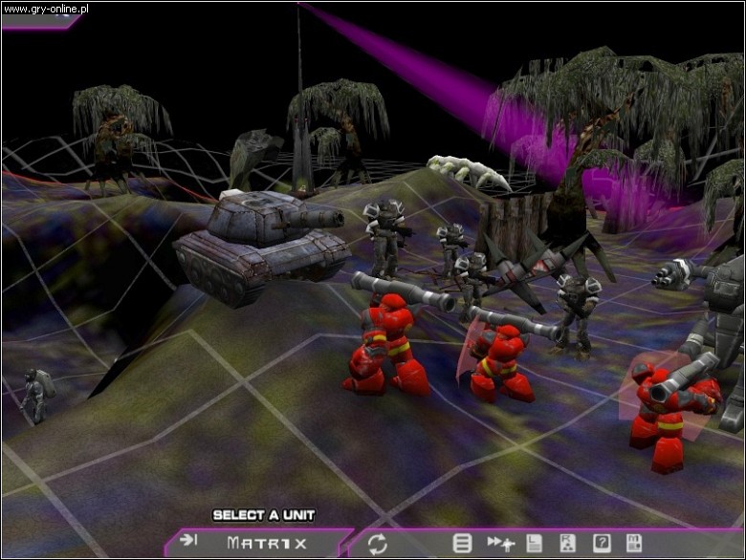Click the arrow-to-bar icon beside Matrix

pos(188,541)
